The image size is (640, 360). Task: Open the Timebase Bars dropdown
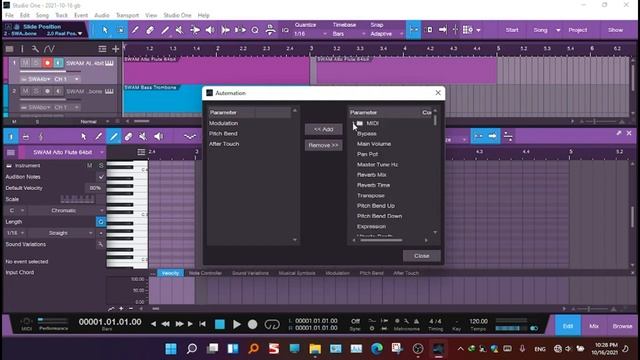(x=348, y=34)
